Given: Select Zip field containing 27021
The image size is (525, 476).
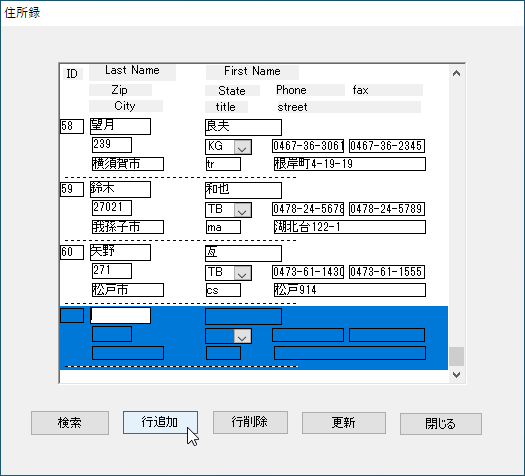Looking at the screenshot, I should pos(112,208).
